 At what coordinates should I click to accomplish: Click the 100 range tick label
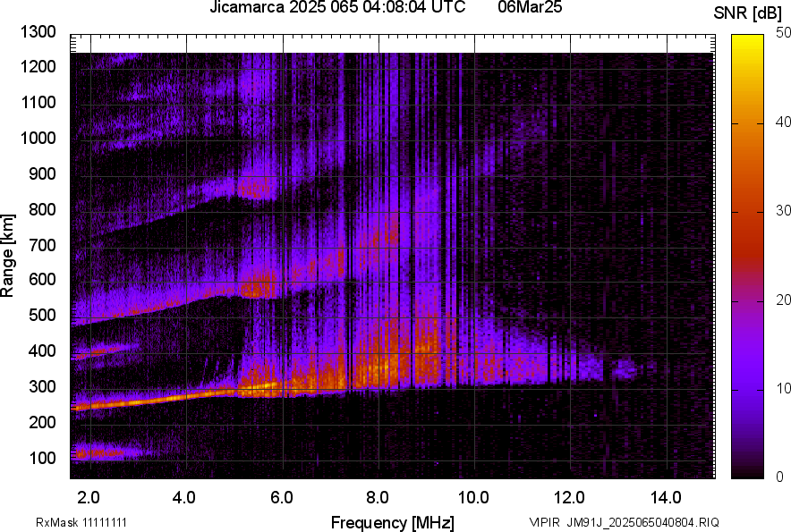point(40,458)
